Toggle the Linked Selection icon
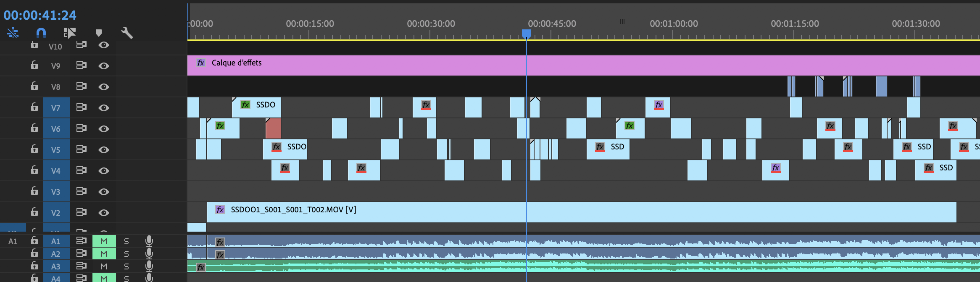980x282 pixels. (x=70, y=33)
